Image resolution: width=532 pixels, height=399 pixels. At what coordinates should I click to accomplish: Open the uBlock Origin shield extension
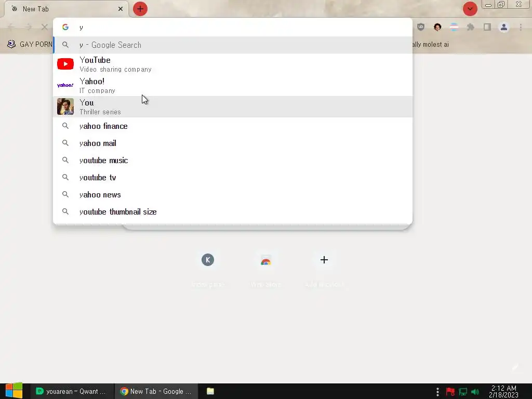[421, 27]
